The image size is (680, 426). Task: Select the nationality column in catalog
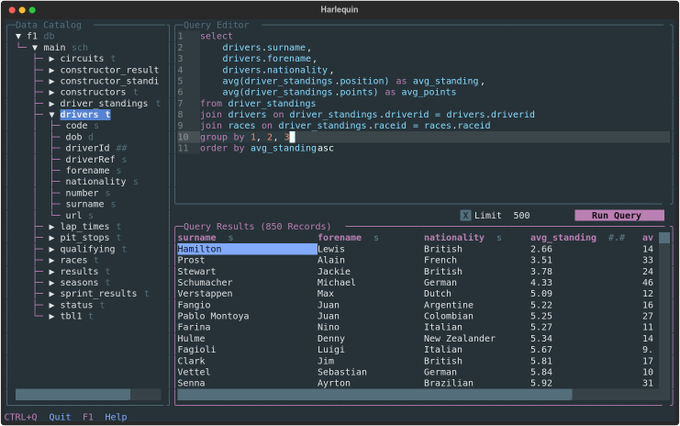coord(96,182)
